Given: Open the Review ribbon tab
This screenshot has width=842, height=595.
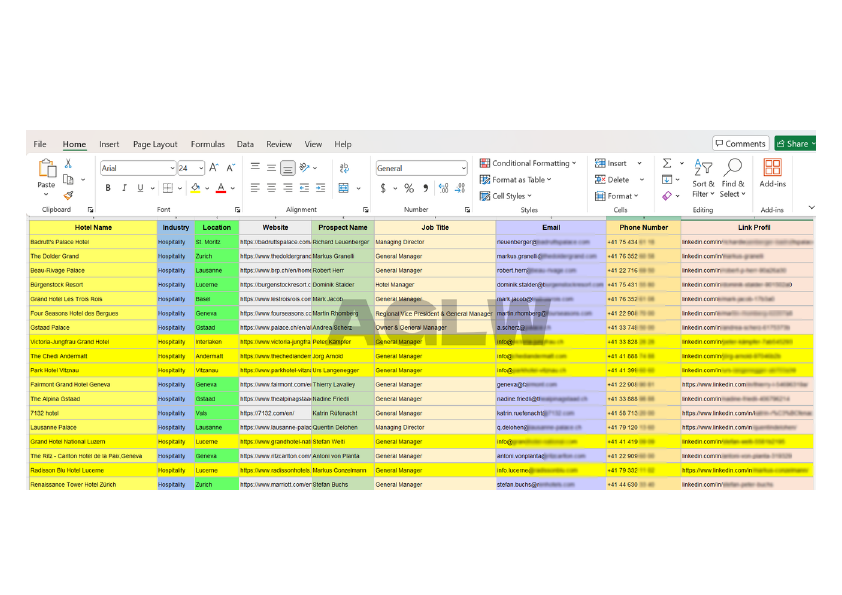Looking at the screenshot, I should (279, 144).
